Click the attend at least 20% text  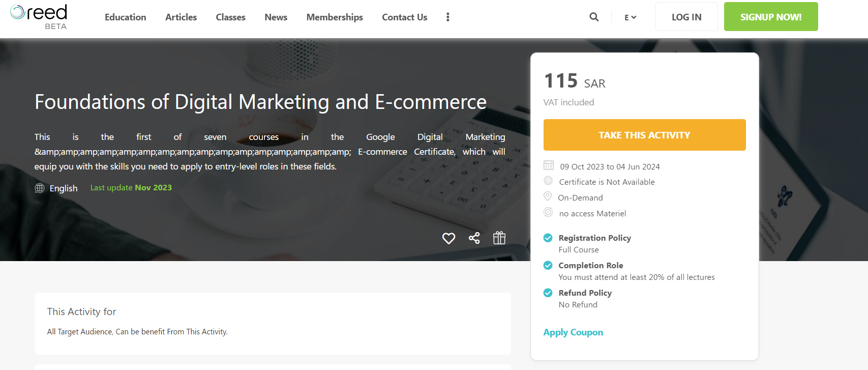tap(637, 277)
